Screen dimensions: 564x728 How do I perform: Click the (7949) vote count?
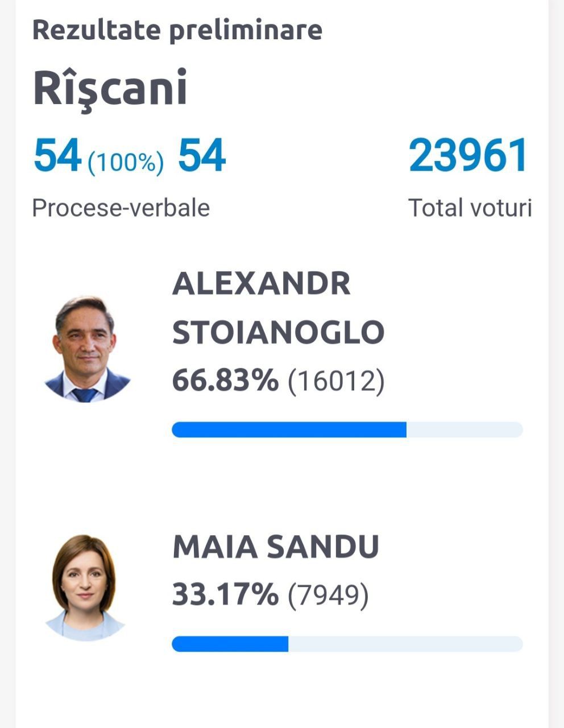pyautogui.click(x=329, y=595)
